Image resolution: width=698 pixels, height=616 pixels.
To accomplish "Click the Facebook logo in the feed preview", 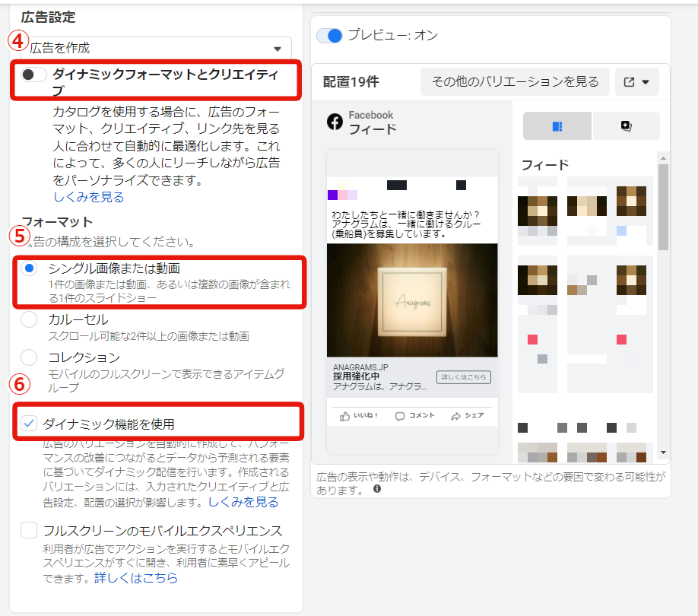I will [335, 122].
